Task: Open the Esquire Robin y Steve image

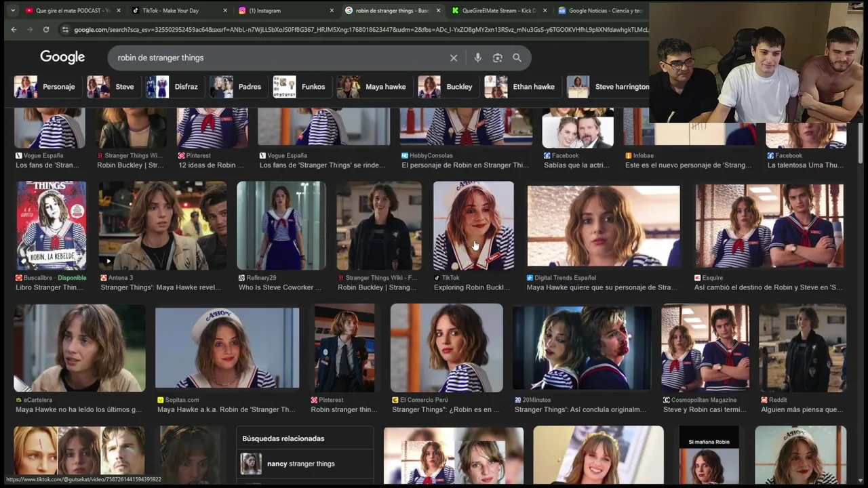Action: tap(770, 226)
